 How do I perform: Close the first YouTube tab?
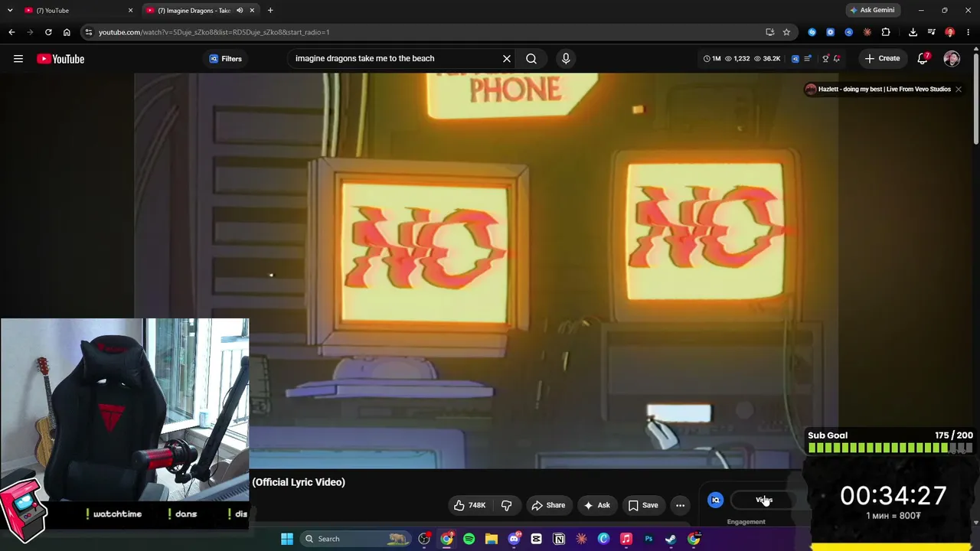[x=130, y=11]
